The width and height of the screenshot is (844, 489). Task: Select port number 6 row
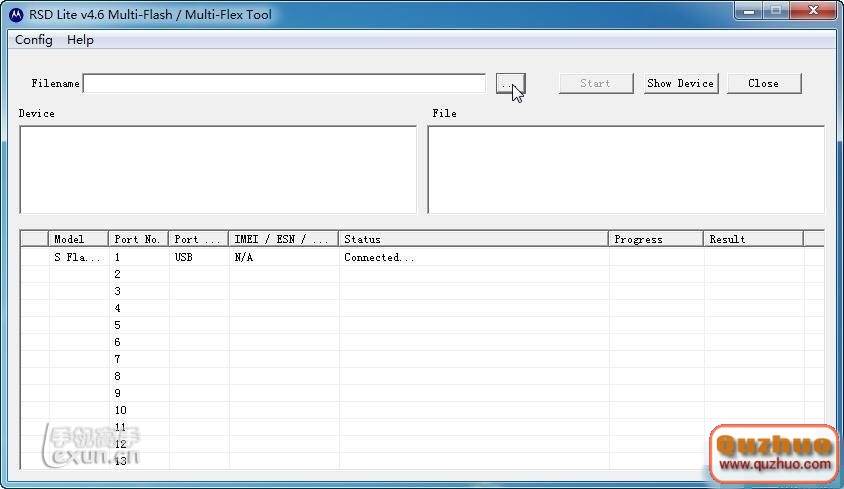422,342
